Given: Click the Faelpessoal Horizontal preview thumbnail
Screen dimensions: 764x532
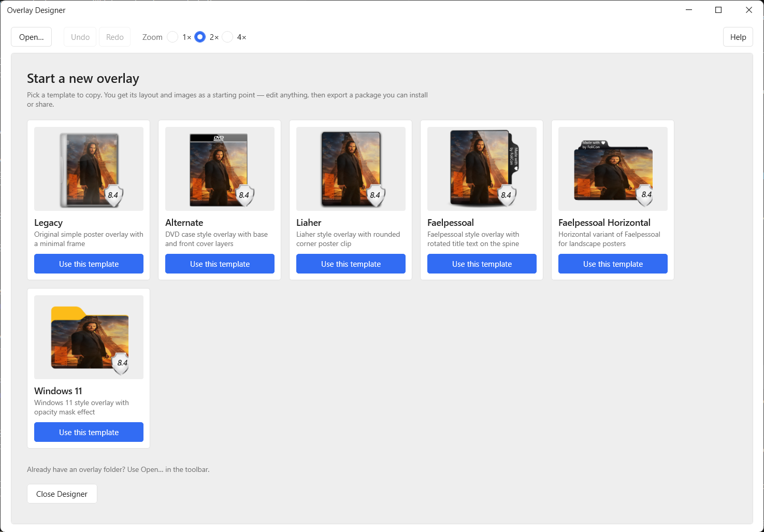Looking at the screenshot, I should point(613,169).
